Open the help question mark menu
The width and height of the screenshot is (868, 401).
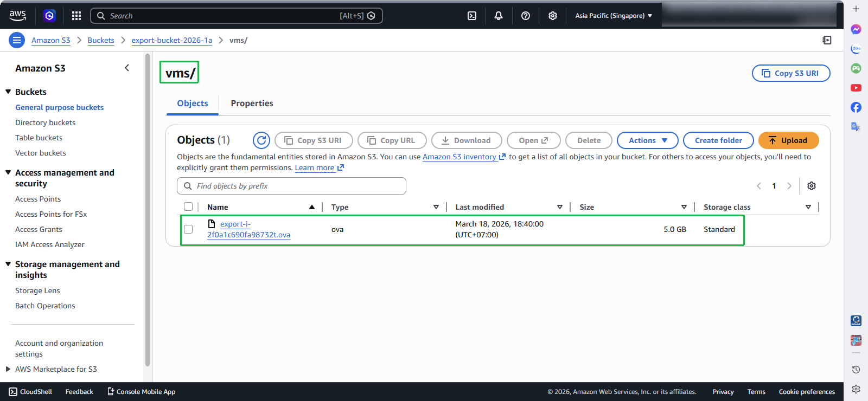[x=526, y=16]
